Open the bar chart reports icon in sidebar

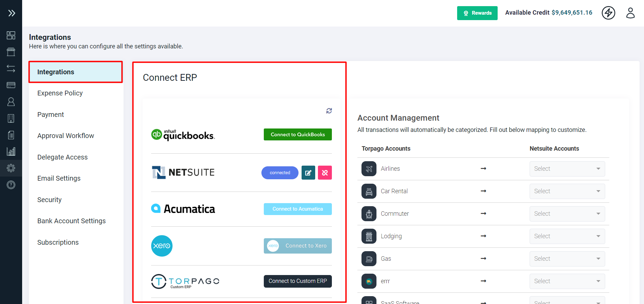(x=11, y=151)
